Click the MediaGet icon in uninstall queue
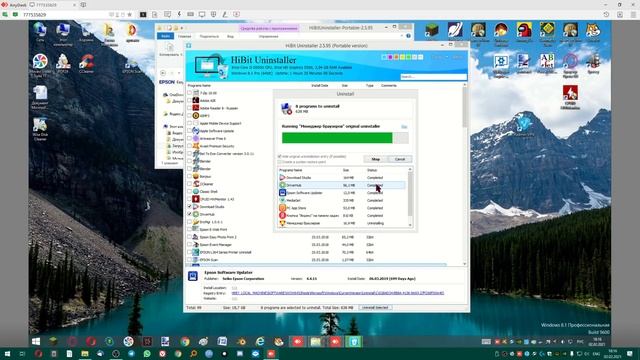640x360 pixels. coord(282,200)
